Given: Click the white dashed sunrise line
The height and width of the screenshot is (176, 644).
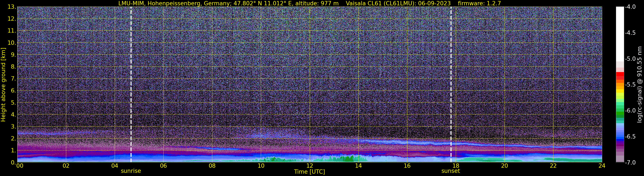Looking at the screenshot, I should [131, 85].
